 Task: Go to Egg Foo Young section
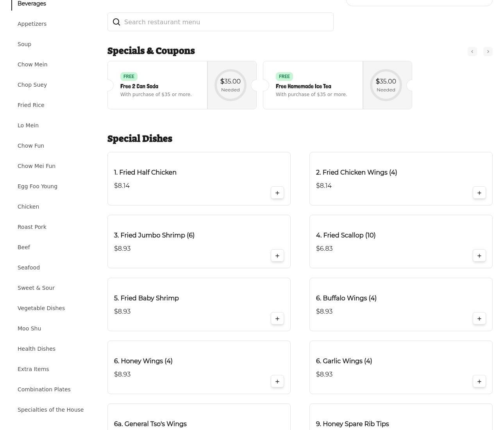(38, 186)
